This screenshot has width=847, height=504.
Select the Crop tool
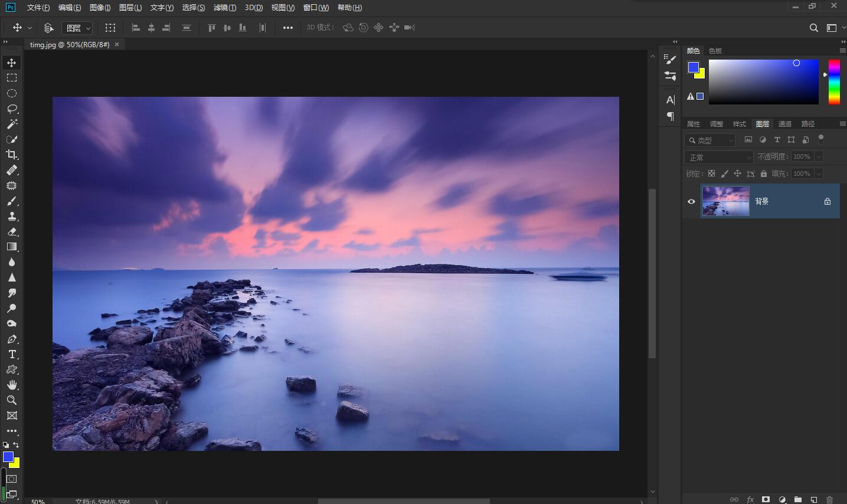pos(12,155)
